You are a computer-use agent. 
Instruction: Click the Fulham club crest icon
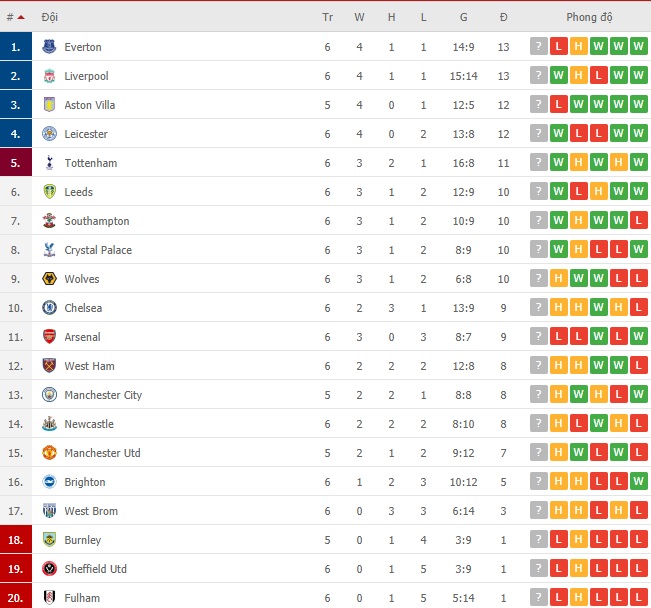pos(49,597)
